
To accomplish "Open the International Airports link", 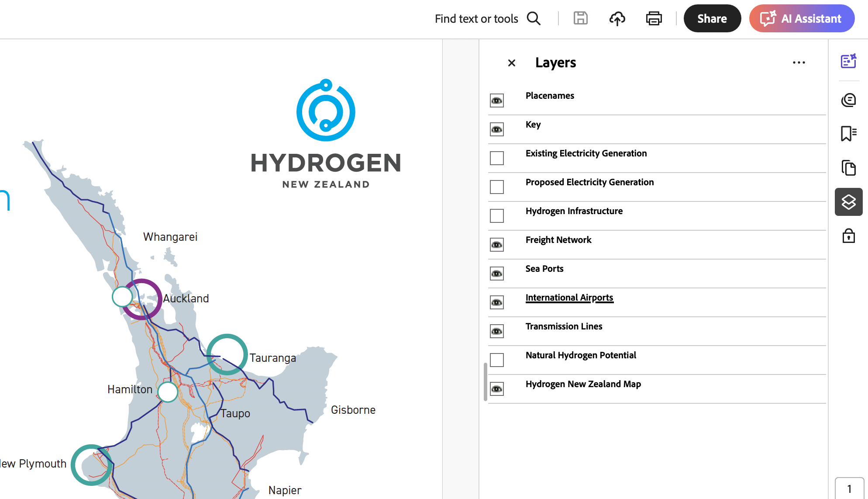I will pyautogui.click(x=569, y=298).
